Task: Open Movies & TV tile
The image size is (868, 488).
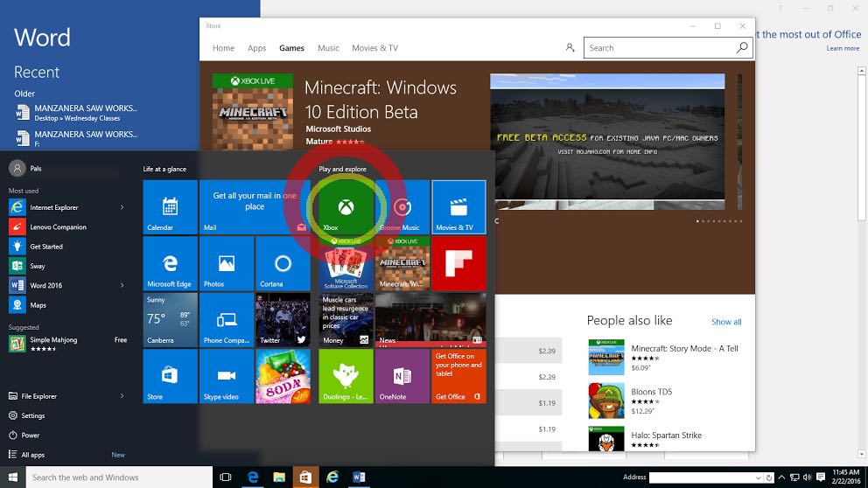Action: [458, 207]
